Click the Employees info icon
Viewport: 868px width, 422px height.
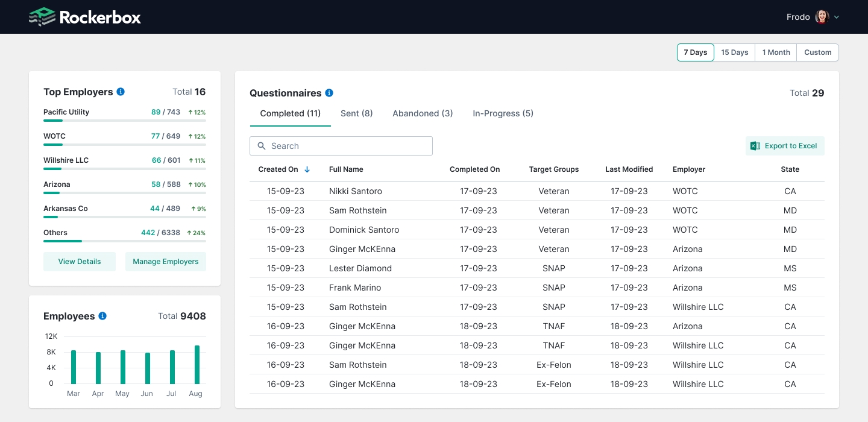pyautogui.click(x=102, y=316)
